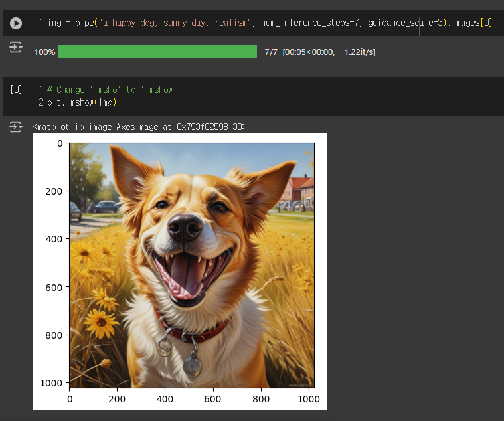Click the comment "# Change 'imsho' to 'imshow'"
The width and height of the screenshot is (504, 421).
pyautogui.click(x=112, y=90)
